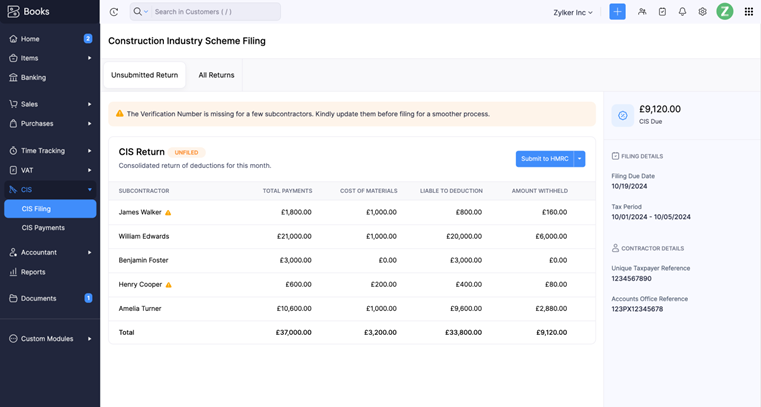Image resolution: width=761 pixels, height=407 pixels.
Task: Expand the Items submenu arrow
Action: (x=89, y=58)
